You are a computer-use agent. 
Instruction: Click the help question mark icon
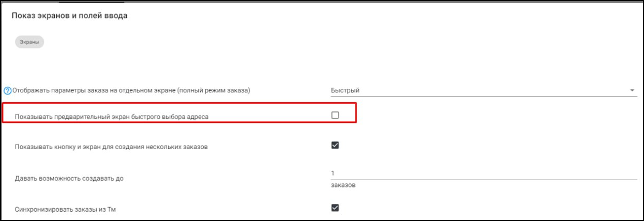point(7,91)
